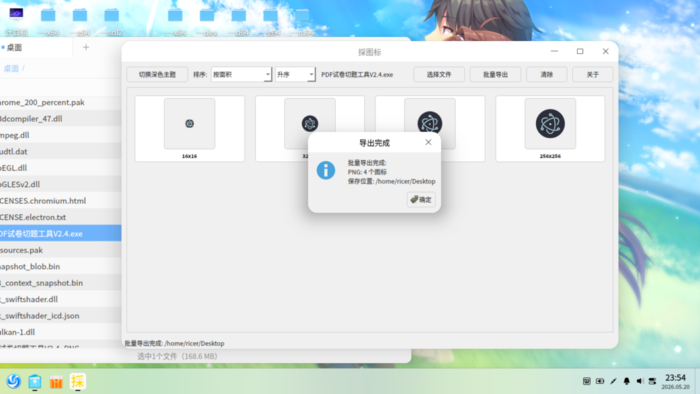Select file ffmpeg.dll in file manager
The width and height of the screenshot is (700, 394).
click(60, 135)
